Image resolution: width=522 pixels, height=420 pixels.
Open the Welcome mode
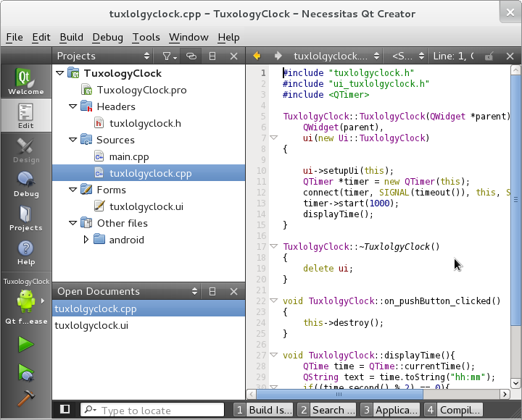pyautogui.click(x=26, y=81)
